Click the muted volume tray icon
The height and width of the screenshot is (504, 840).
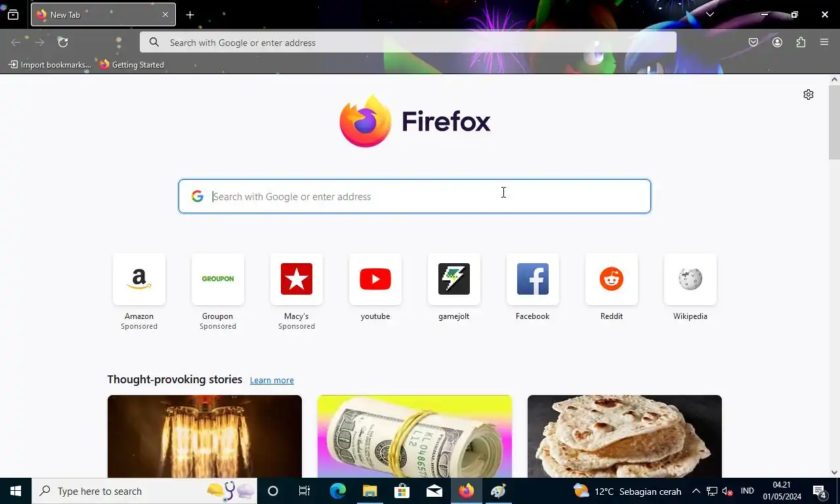point(727,491)
